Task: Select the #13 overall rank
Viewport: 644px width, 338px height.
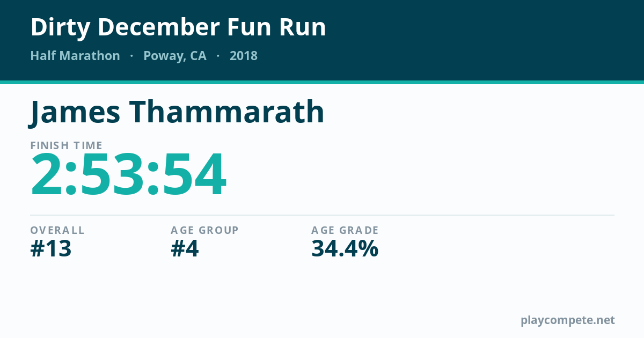Action: pyautogui.click(x=51, y=249)
